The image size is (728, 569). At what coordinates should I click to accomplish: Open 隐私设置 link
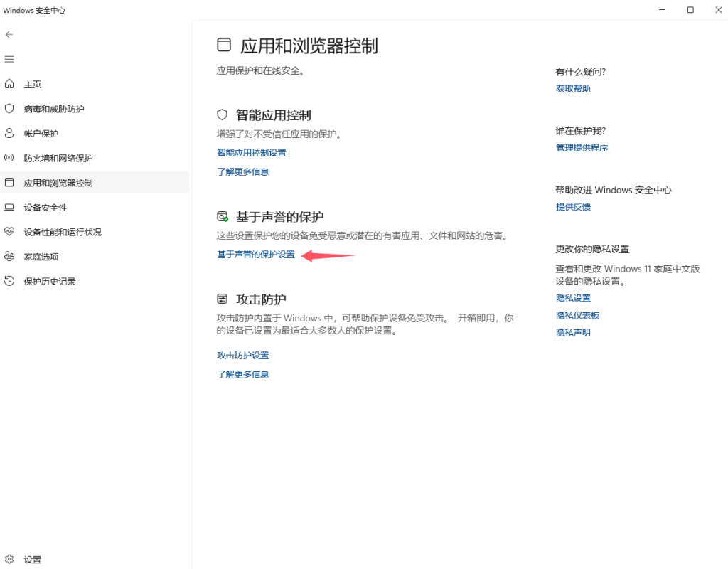573,298
